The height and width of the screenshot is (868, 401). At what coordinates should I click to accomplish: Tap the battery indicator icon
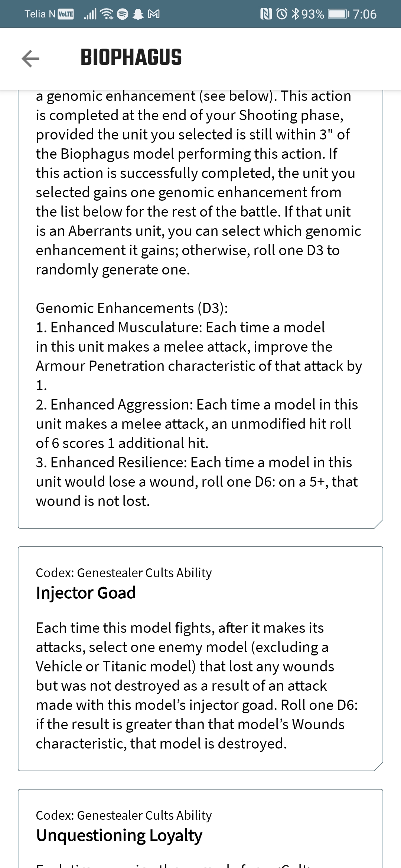(339, 14)
